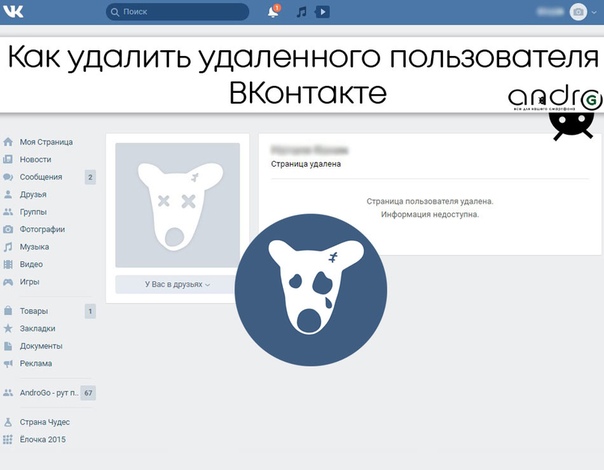Click the AndroGo counter badge 67
Viewport: 604px width, 470px height.
click(x=88, y=393)
